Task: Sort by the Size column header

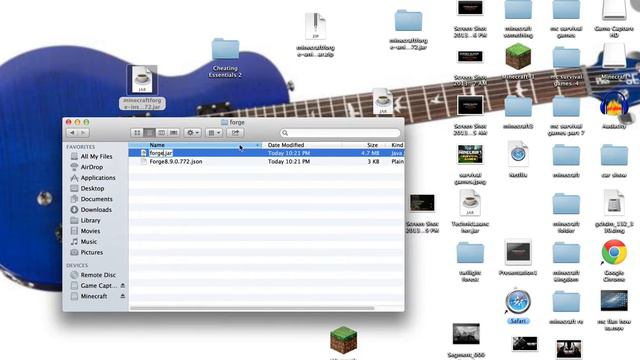Action: tap(365, 145)
